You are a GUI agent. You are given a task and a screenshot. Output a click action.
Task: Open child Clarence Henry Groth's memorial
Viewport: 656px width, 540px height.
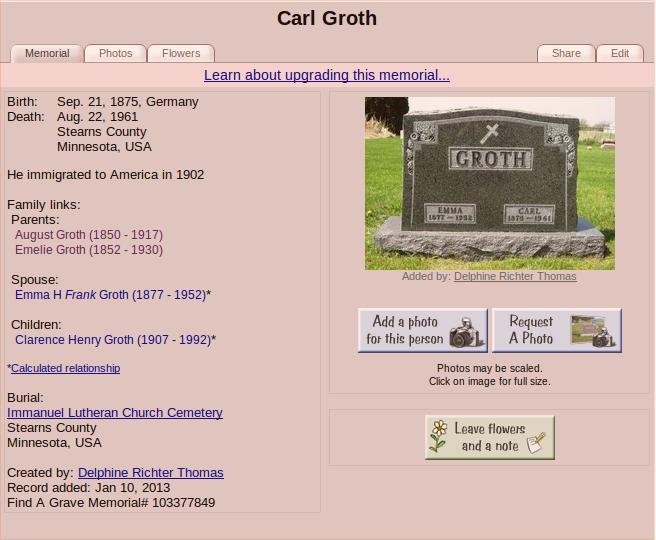[x=112, y=340]
